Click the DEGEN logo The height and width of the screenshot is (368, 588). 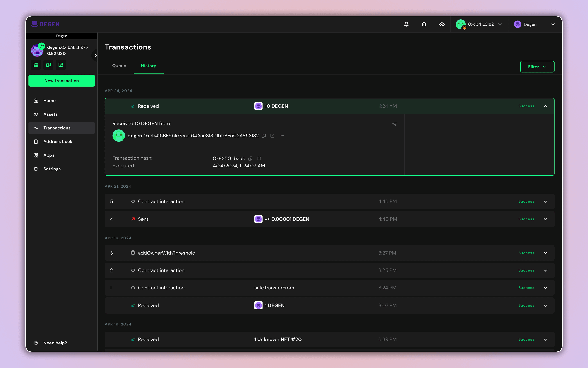[45, 24]
